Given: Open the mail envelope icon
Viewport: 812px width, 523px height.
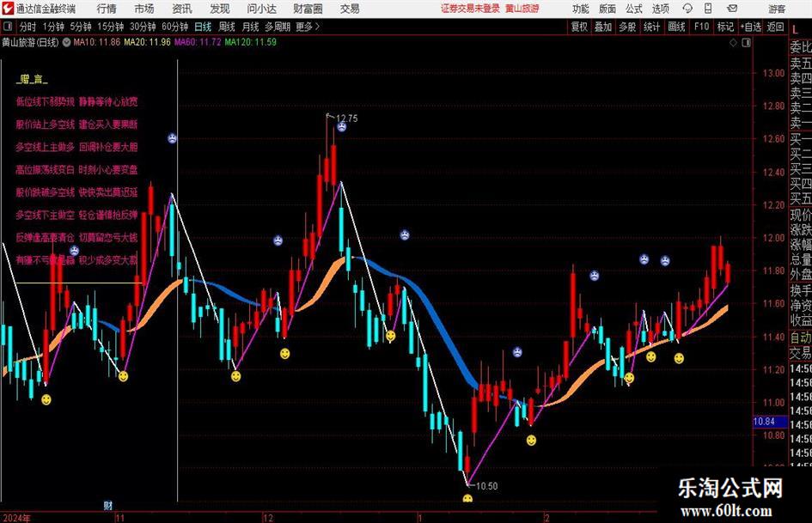Looking at the screenshot, I should (732, 9).
